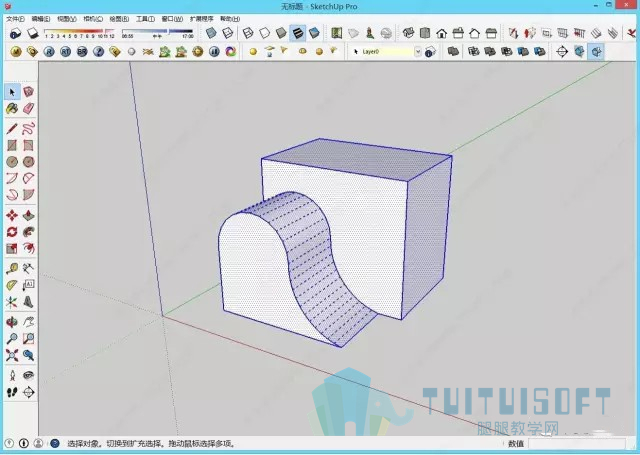The height and width of the screenshot is (455, 640).
Task: Select the Text label tool
Action: point(28,285)
